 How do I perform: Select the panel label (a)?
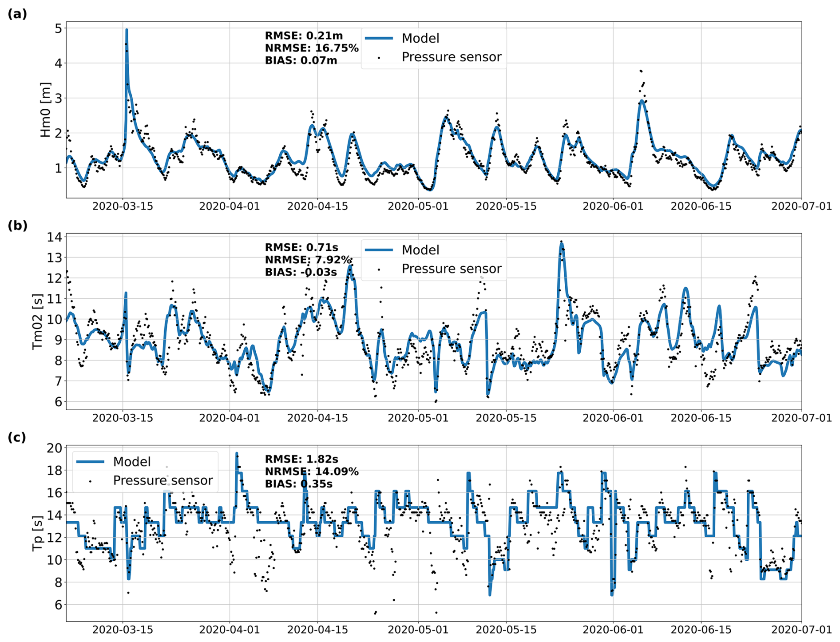pyautogui.click(x=17, y=14)
